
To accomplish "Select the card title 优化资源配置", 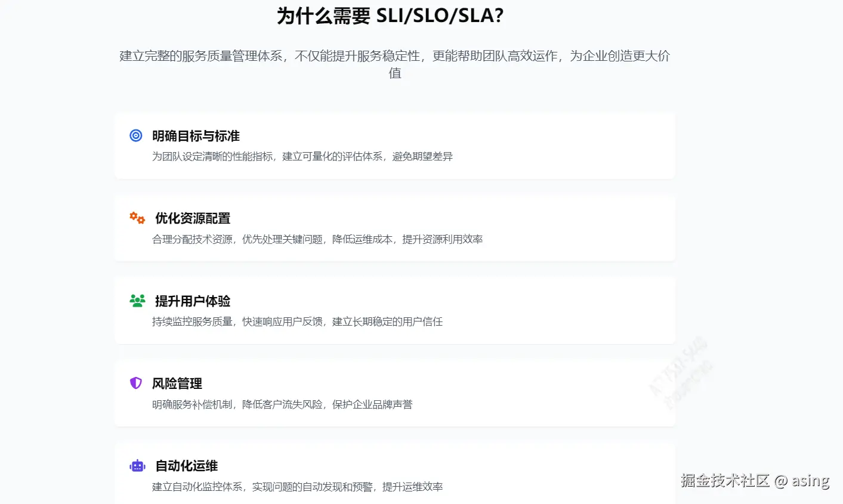I will [x=193, y=218].
